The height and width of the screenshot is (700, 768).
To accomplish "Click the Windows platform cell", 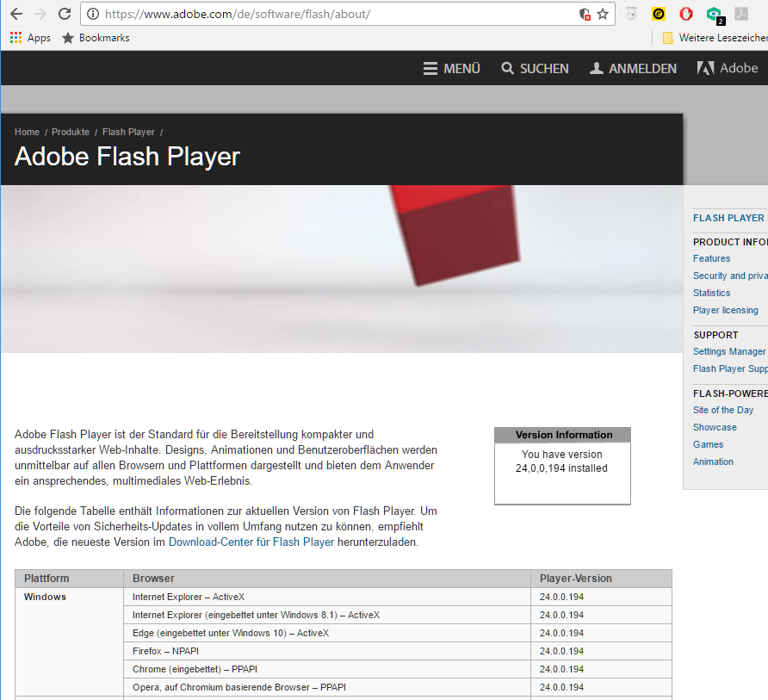I will [69, 641].
